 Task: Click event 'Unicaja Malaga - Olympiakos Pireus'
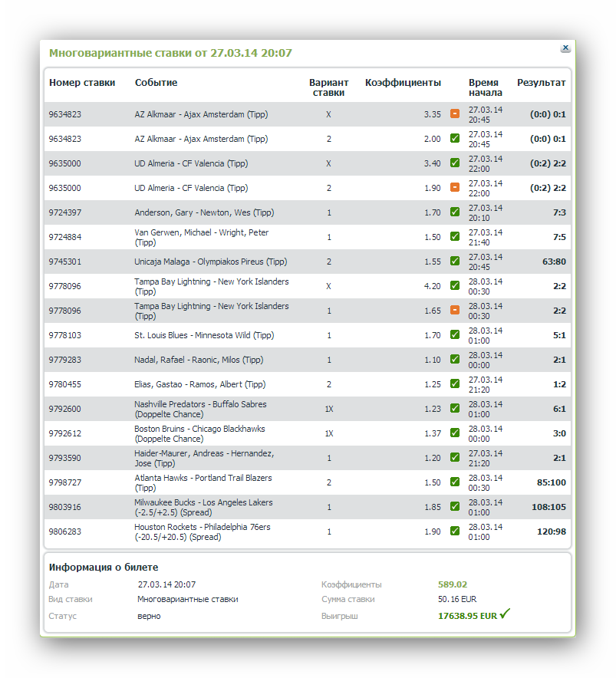coord(211,262)
